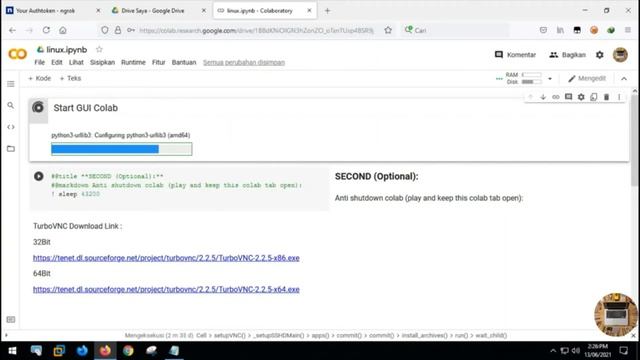The height and width of the screenshot is (360, 640).
Task: Open the code snippets sidebar icon
Action: pyautogui.click(x=11, y=127)
